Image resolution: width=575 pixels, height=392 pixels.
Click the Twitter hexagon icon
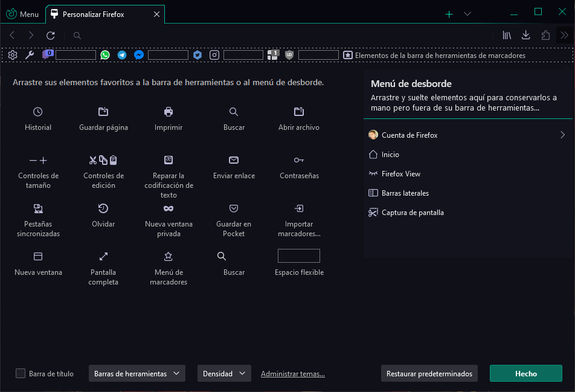(x=198, y=55)
